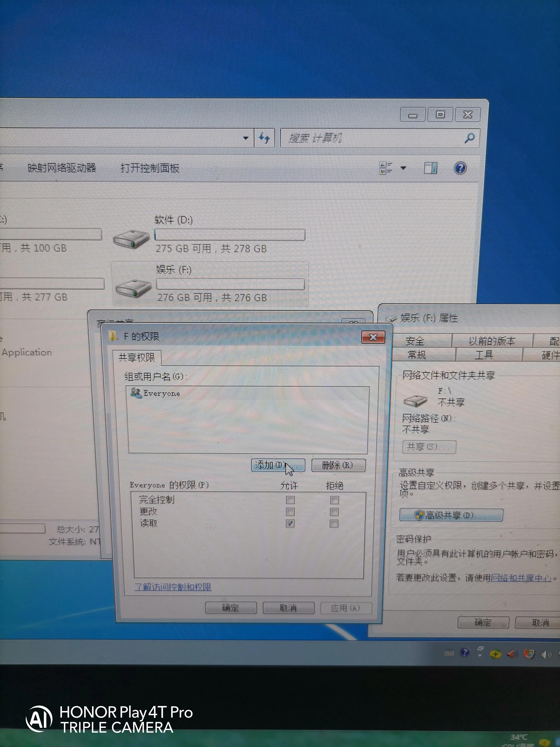Image resolution: width=560 pixels, height=747 pixels.
Task: Open the address bar history dropdown arrow
Action: [x=245, y=137]
